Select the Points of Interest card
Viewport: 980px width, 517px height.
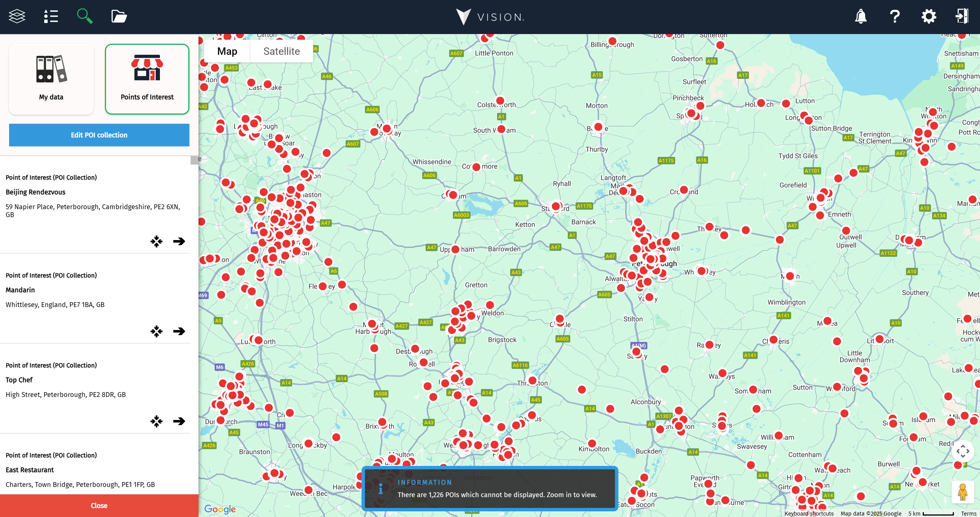(147, 79)
